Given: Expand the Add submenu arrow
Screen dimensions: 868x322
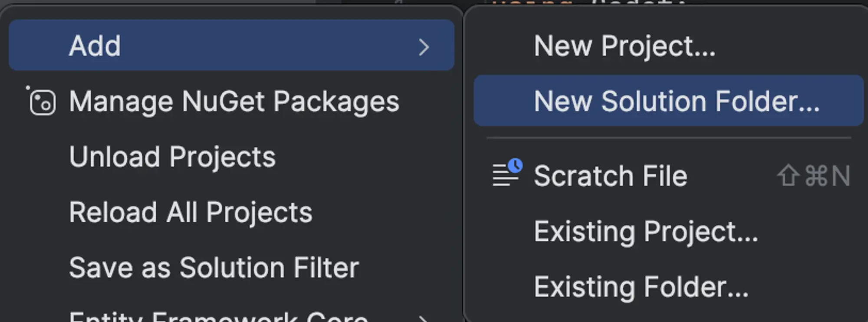Looking at the screenshot, I should tap(424, 47).
